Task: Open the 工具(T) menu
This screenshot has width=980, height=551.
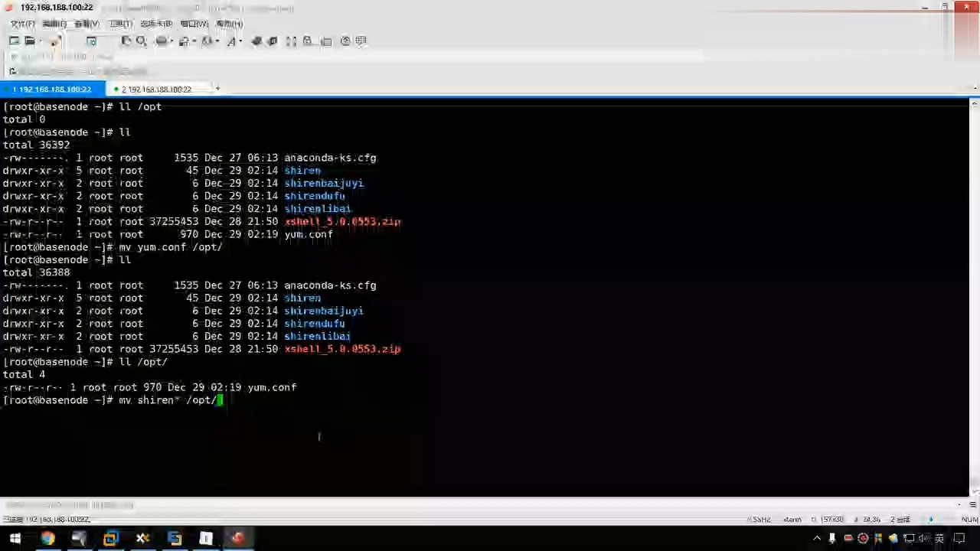Action: click(x=121, y=24)
